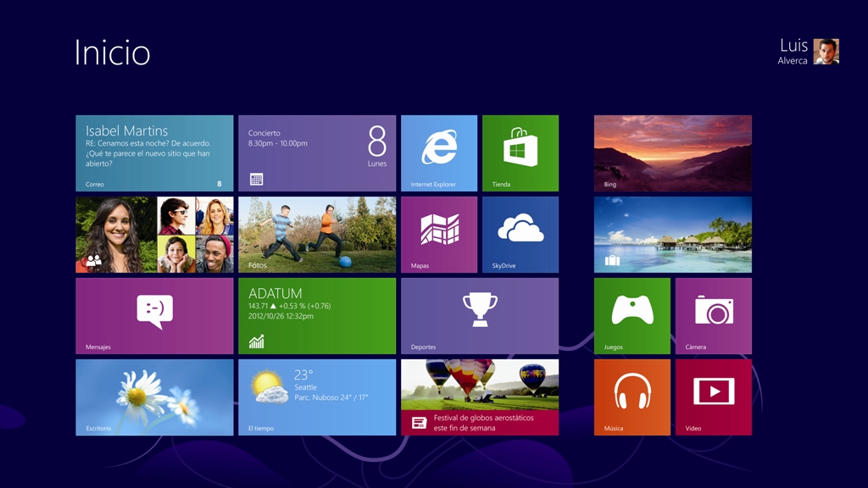868x488 pixels.
Task: Open the Bing sunset landscape tile
Action: click(673, 152)
